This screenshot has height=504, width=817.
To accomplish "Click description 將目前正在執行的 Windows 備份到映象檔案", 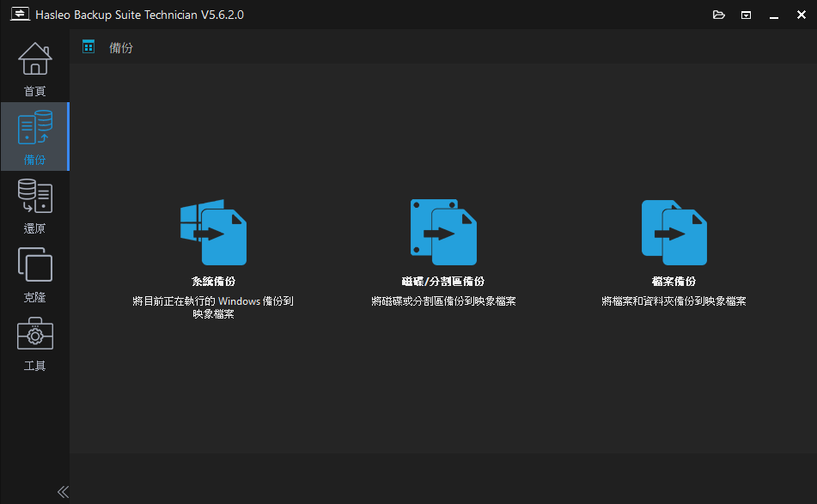I will point(213,307).
